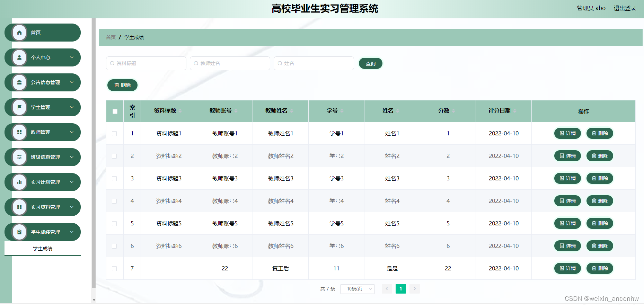Open 详情 for row 7 复工后
644x305 pixels.
(x=567, y=268)
